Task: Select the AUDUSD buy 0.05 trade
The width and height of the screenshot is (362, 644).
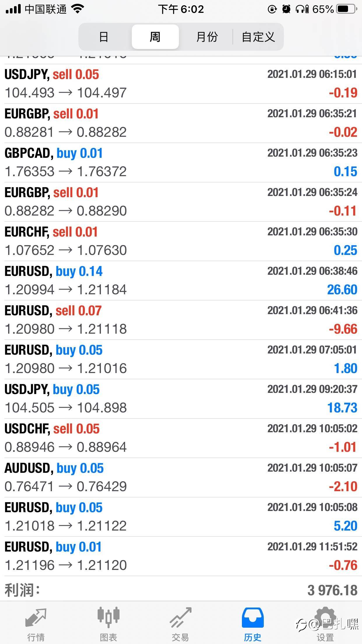Action: click(x=181, y=477)
